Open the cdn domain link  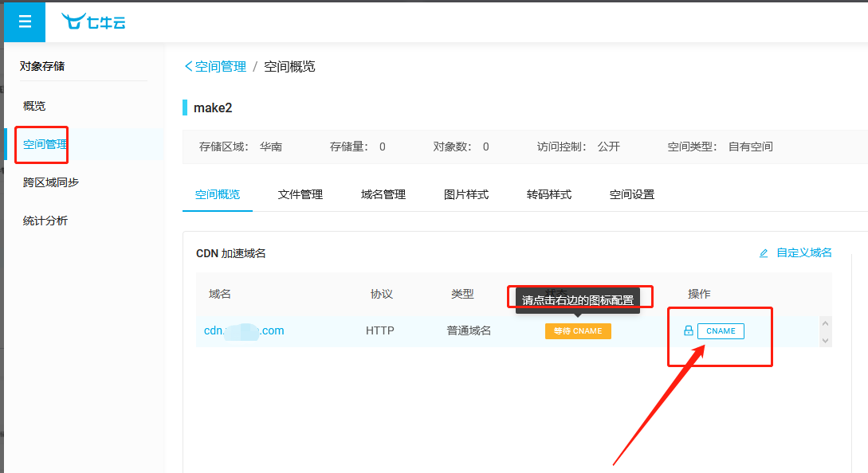tap(244, 330)
